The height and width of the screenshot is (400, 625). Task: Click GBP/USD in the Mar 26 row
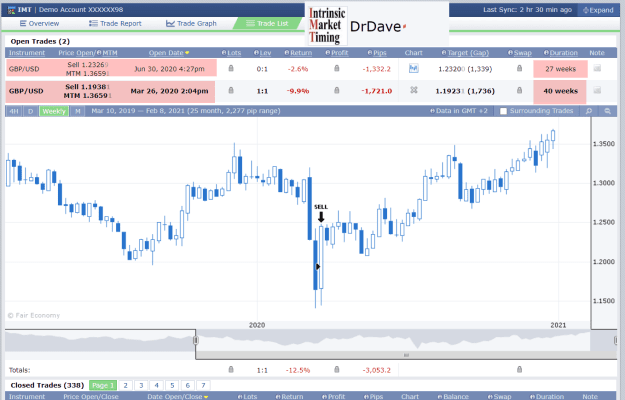(26, 91)
